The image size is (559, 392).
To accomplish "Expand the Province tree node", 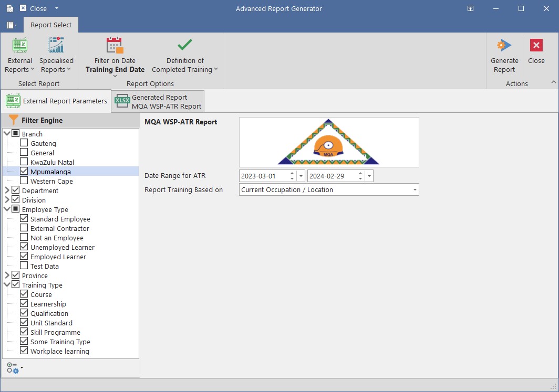I will (x=7, y=275).
